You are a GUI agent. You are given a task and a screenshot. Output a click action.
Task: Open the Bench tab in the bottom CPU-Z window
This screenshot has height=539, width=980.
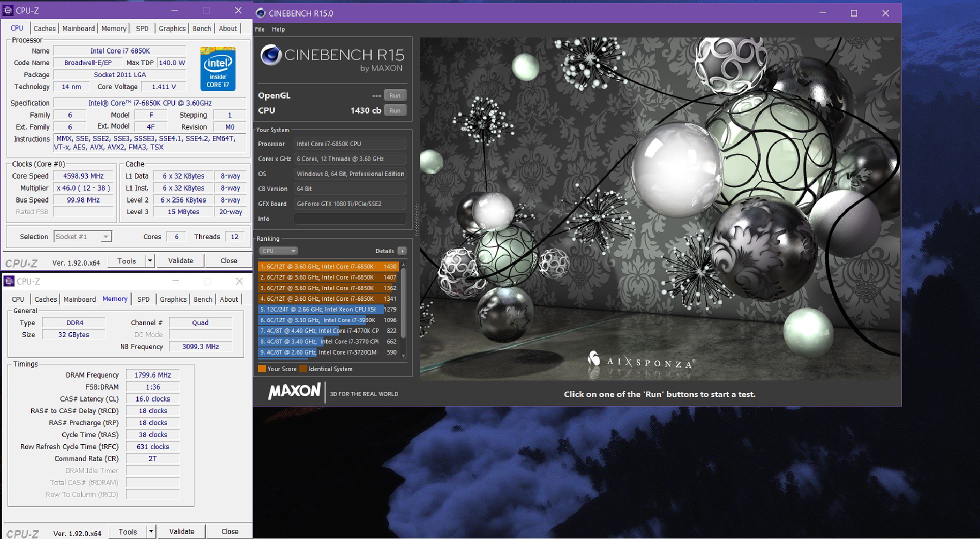coord(203,299)
